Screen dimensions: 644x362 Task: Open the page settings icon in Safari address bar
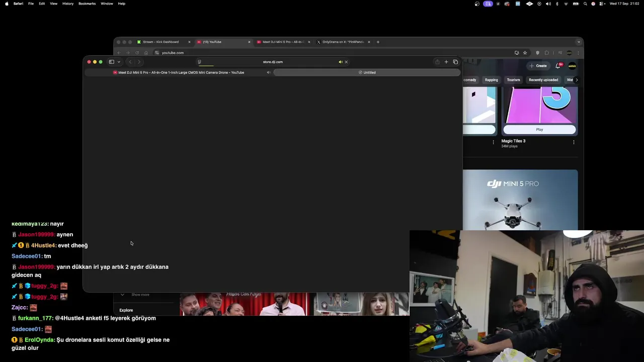click(199, 62)
